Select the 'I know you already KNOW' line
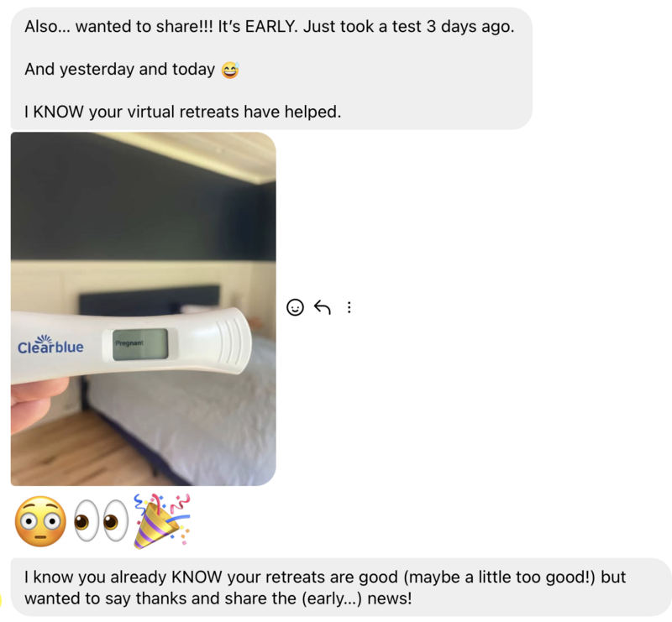This screenshot has height=622, width=672. click(x=325, y=577)
